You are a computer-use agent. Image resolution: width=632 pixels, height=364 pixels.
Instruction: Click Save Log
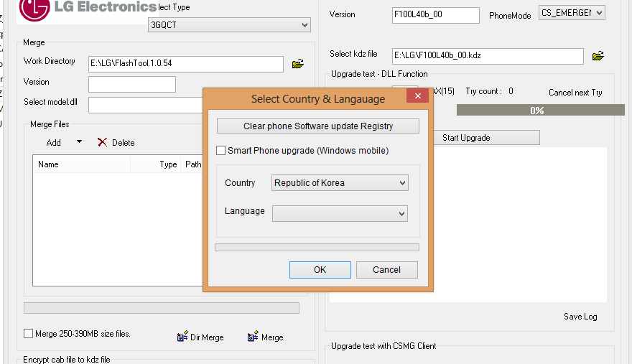580,317
